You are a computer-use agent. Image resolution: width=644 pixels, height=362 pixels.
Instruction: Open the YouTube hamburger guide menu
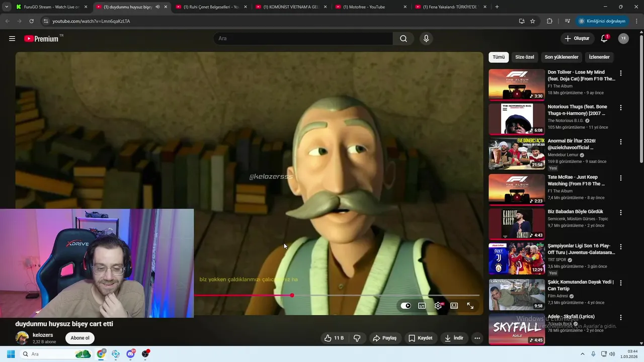tap(12, 39)
